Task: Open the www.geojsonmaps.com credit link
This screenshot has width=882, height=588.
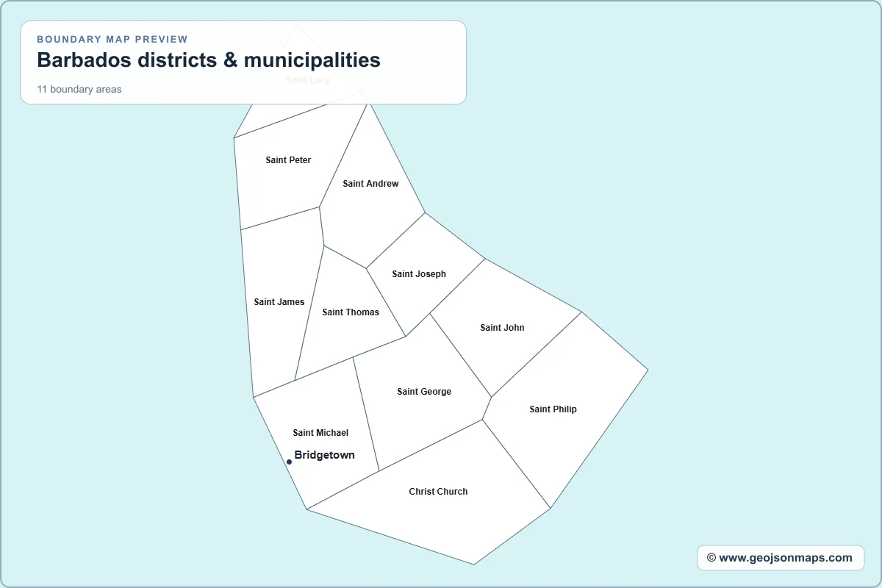Action: (x=780, y=558)
